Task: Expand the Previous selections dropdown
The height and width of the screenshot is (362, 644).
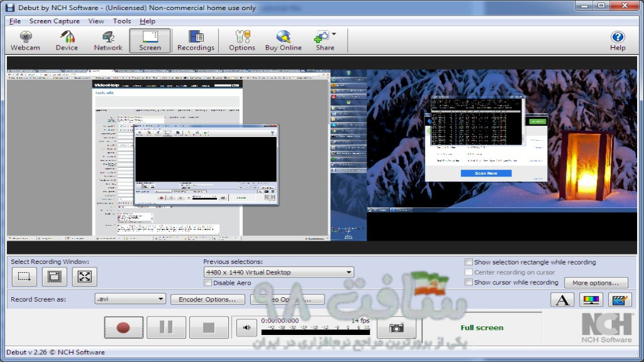Action: coord(348,272)
